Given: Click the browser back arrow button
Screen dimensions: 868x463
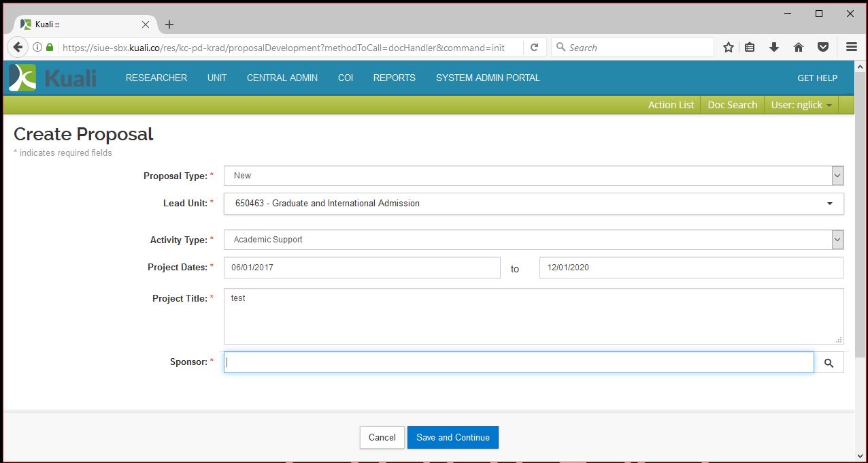Looking at the screenshot, I should [x=18, y=47].
